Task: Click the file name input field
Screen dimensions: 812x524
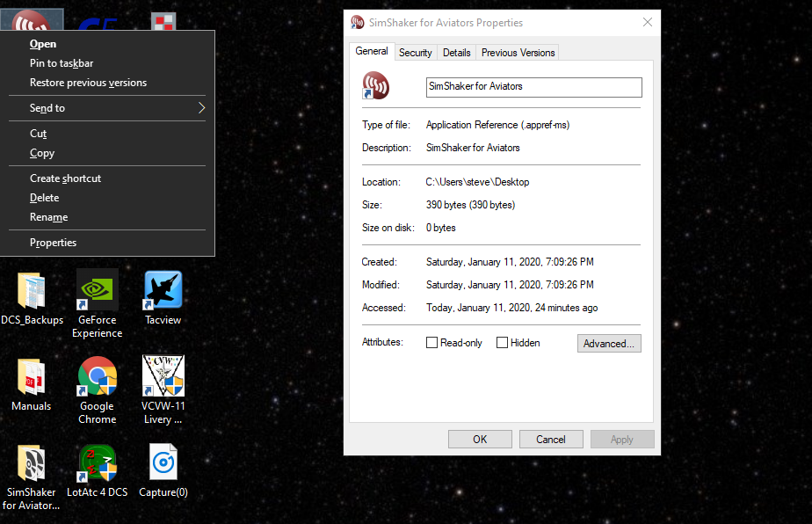Action: click(x=534, y=87)
